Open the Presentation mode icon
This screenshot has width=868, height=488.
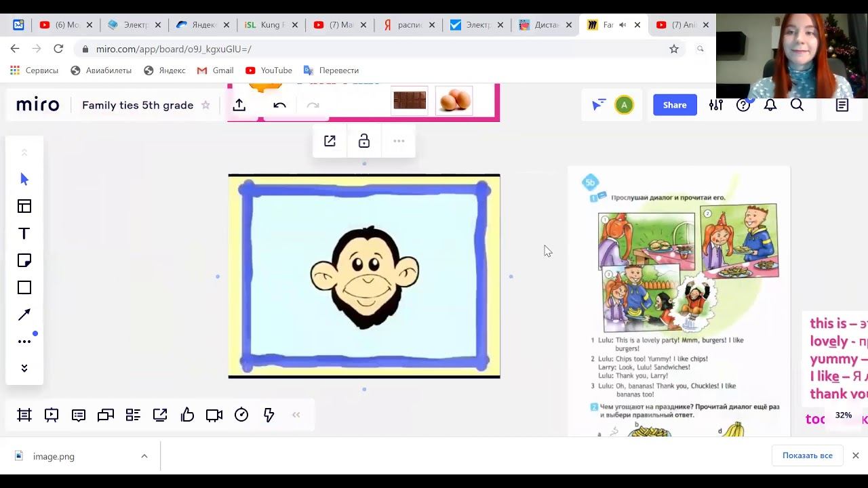click(x=52, y=415)
